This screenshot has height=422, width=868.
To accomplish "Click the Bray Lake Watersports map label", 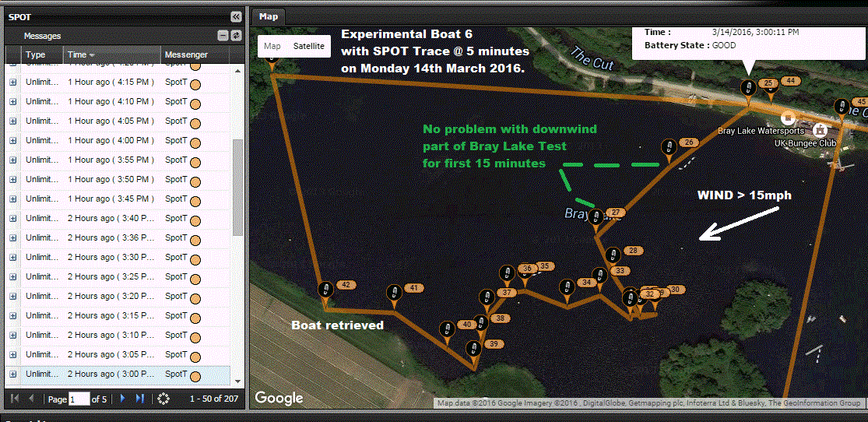I will point(760,132).
